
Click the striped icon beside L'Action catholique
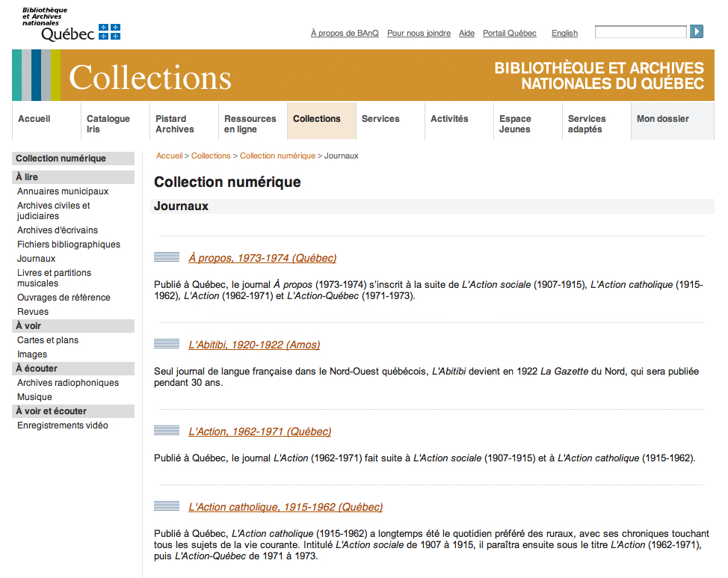point(167,505)
